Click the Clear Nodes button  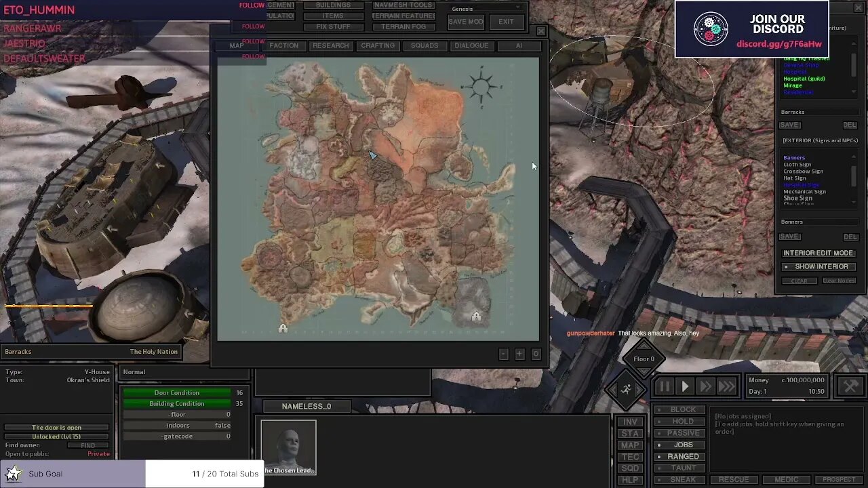click(x=838, y=281)
